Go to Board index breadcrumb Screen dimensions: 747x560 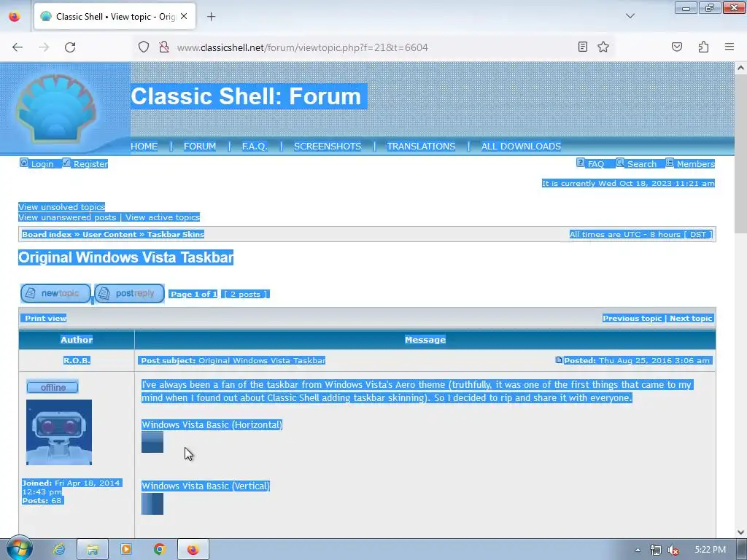click(47, 234)
